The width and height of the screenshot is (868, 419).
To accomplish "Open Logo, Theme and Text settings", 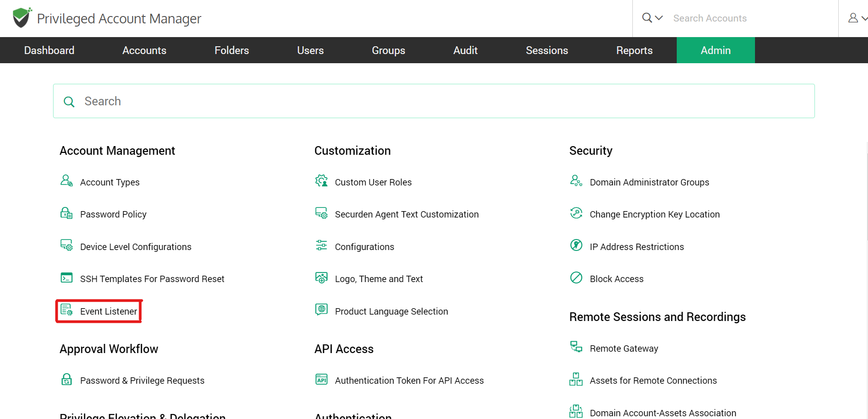I will (378, 279).
